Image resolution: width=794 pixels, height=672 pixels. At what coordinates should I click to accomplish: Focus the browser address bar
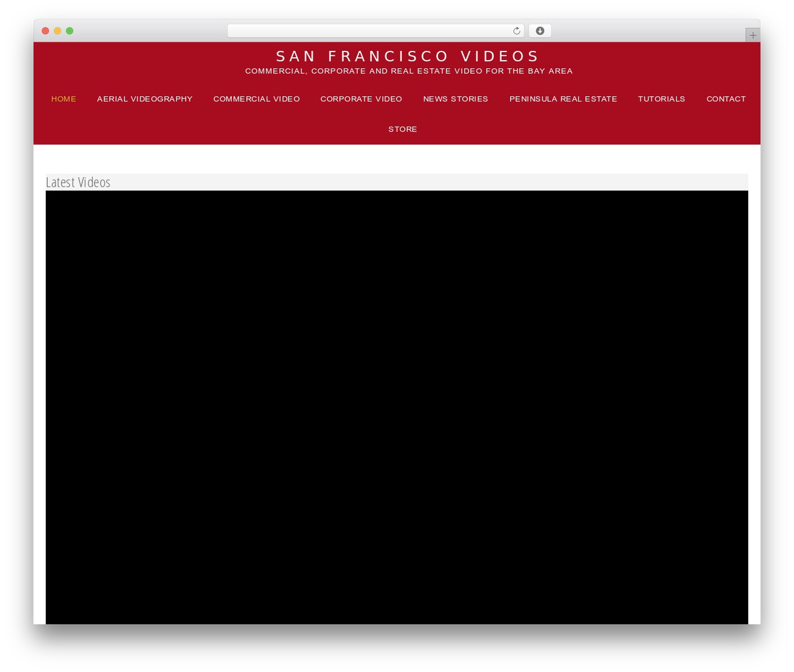[376, 31]
